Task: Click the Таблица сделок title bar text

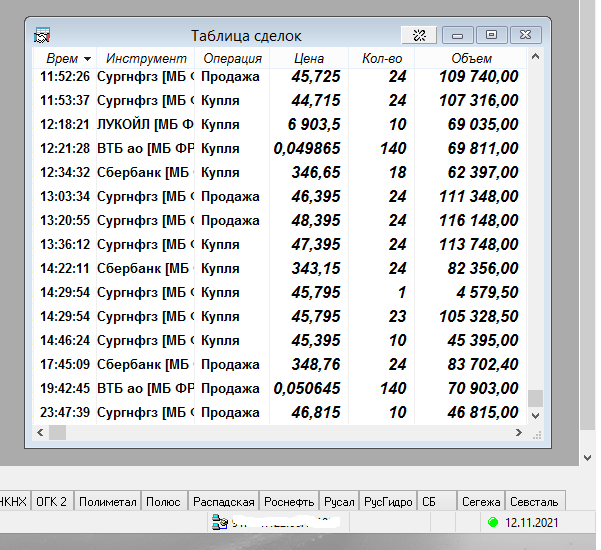Action: tap(246, 36)
